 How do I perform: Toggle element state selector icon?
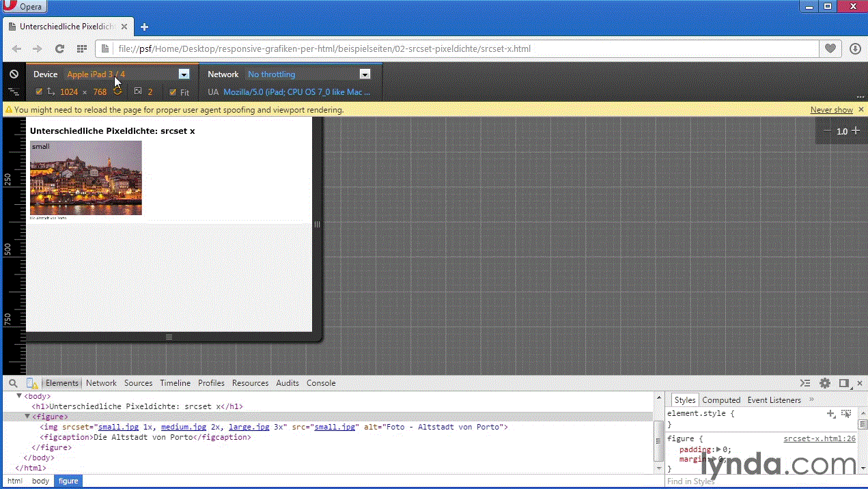click(x=846, y=414)
